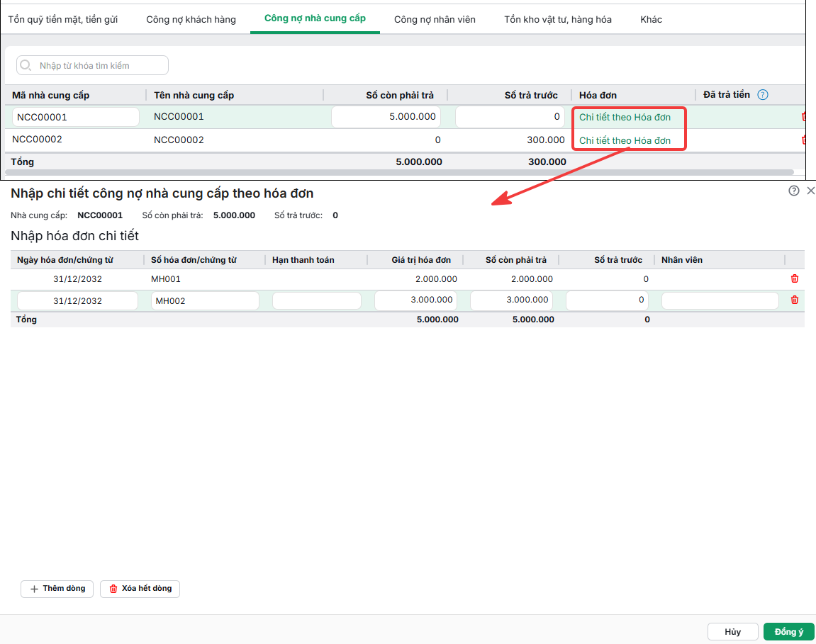Select the MH001 invoice number cell
The width and height of the screenshot is (816, 644).
pos(165,279)
